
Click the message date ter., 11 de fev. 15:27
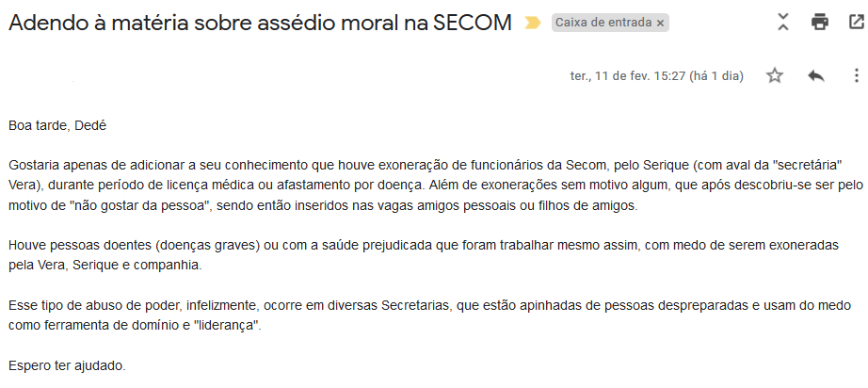point(657,76)
